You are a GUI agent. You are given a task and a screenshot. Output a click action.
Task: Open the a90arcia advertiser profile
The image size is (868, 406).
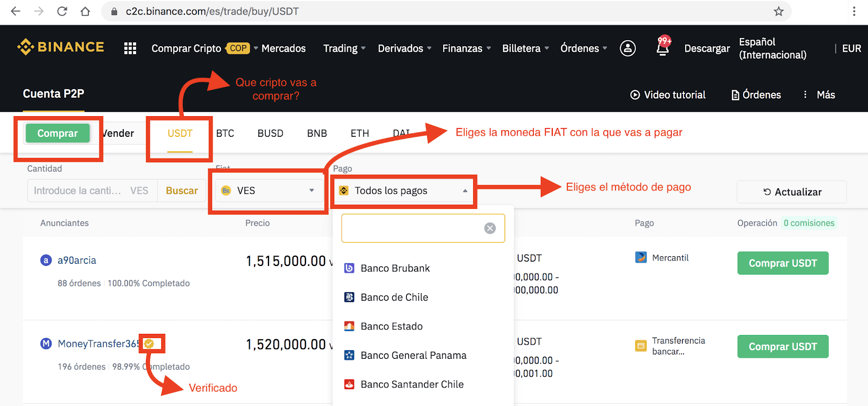(77, 261)
